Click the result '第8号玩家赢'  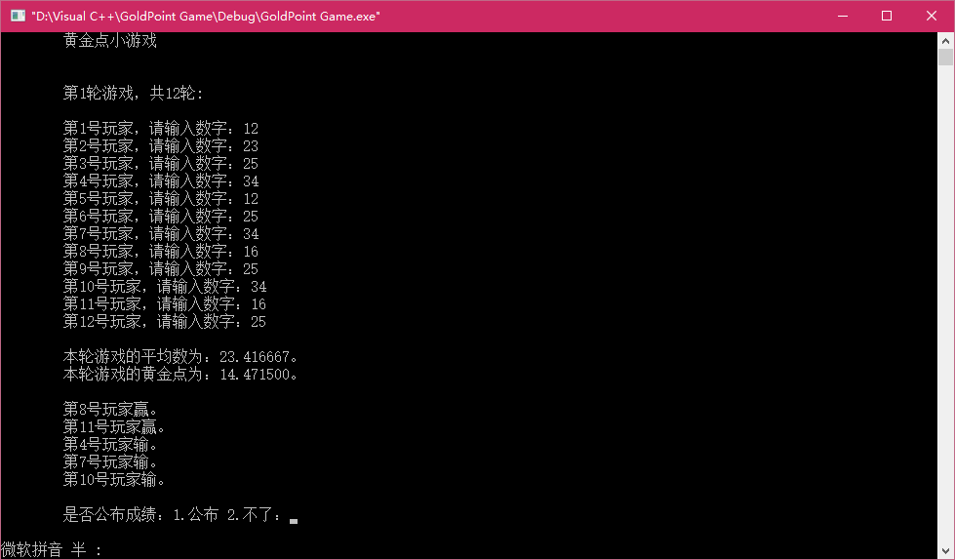(x=110, y=410)
